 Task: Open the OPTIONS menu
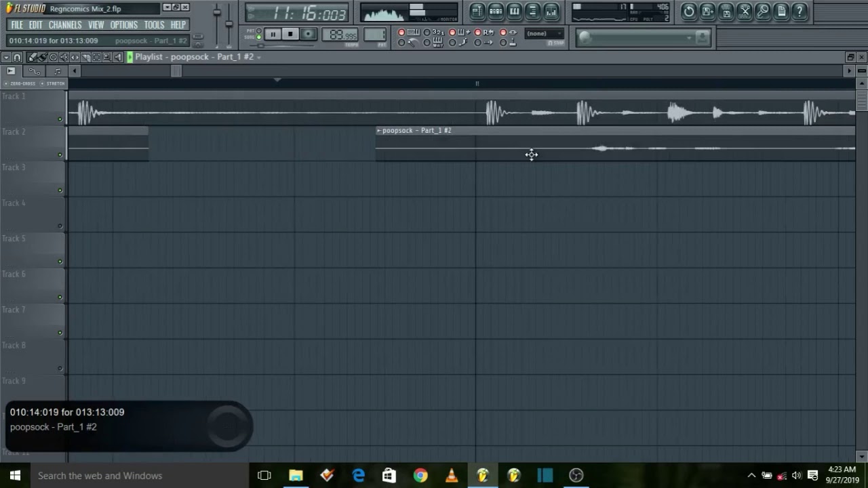(x=123, y=24)
